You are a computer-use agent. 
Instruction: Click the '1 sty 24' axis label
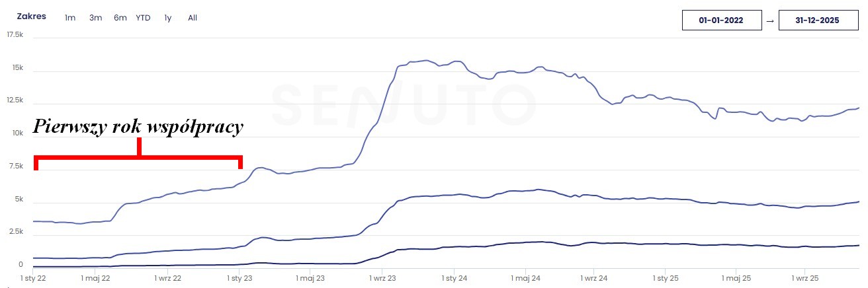click(x=454, y=278)
